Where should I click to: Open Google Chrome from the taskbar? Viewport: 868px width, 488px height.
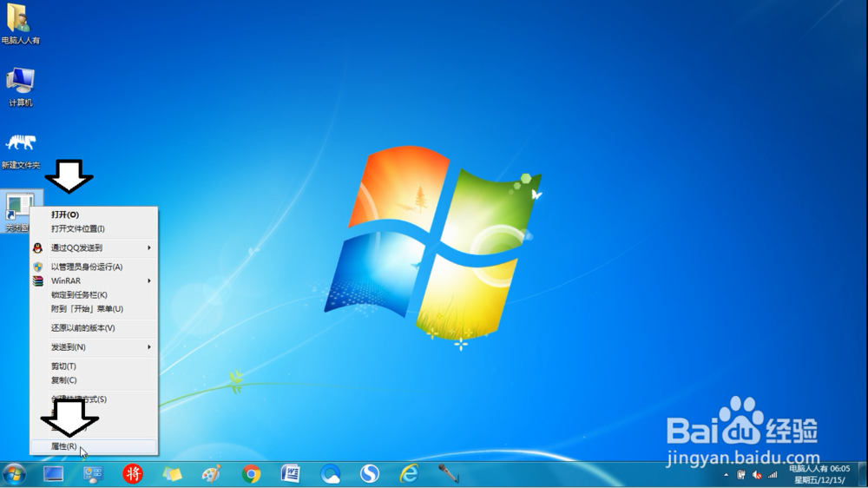click(252, 474)
